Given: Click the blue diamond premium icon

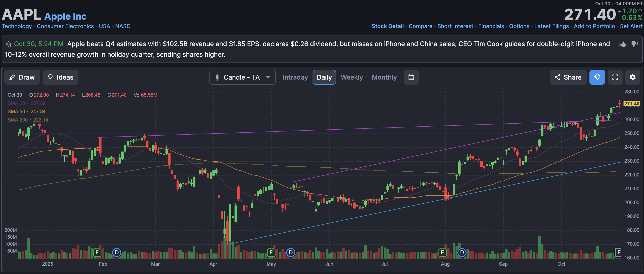Looking at the screenshot, I should tap(597, 77).
